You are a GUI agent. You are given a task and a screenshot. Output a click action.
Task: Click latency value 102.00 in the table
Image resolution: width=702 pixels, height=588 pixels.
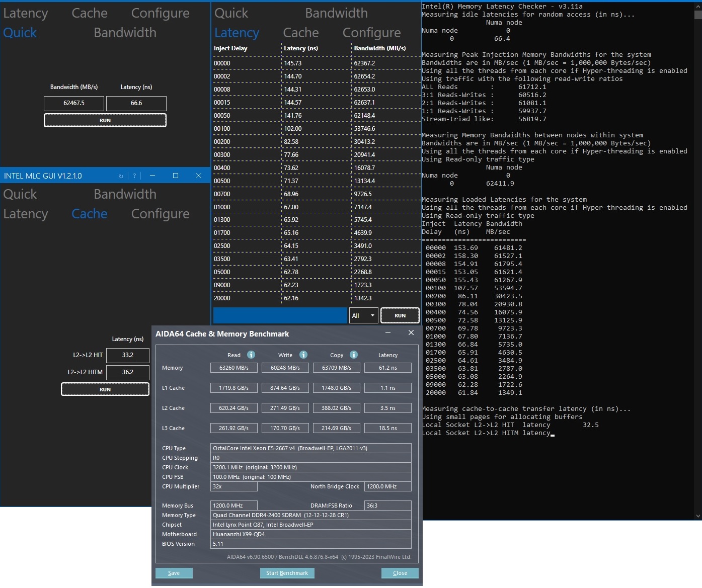[293, 129]
